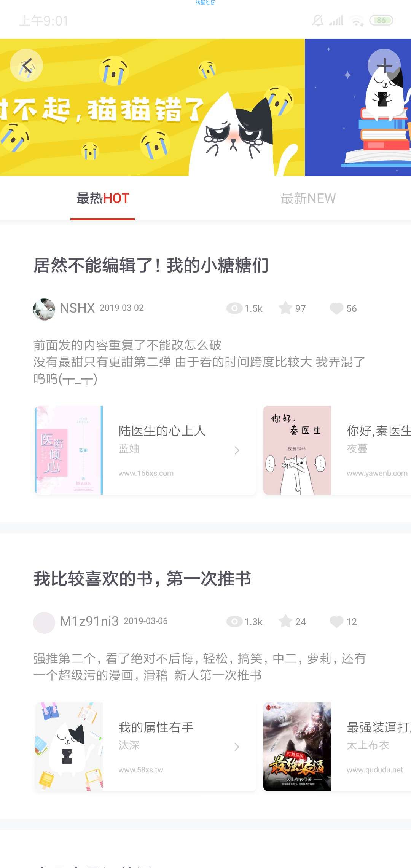
Task: Tap the back arrow on the banner
Action: click(x=26, y=65)
